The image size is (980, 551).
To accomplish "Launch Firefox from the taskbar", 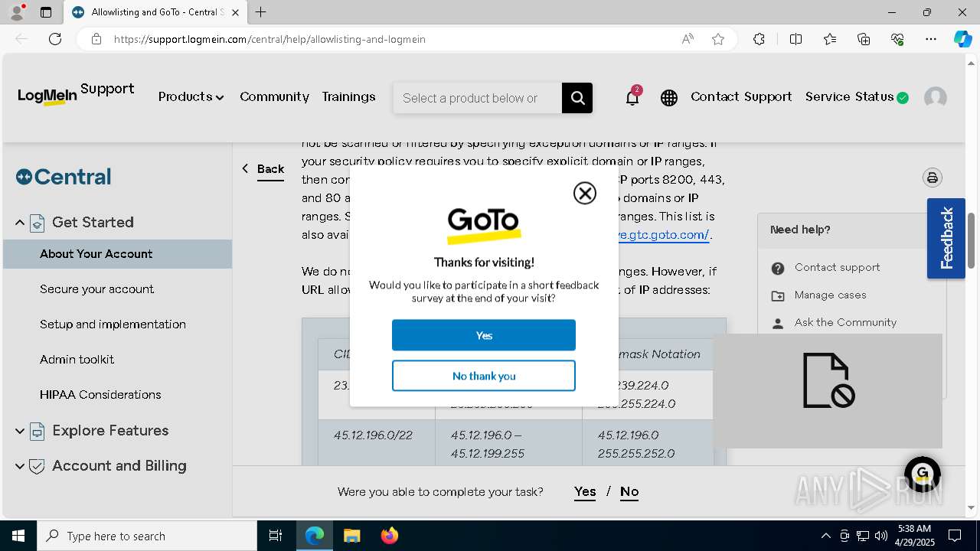I will click(x=390, y=536).
